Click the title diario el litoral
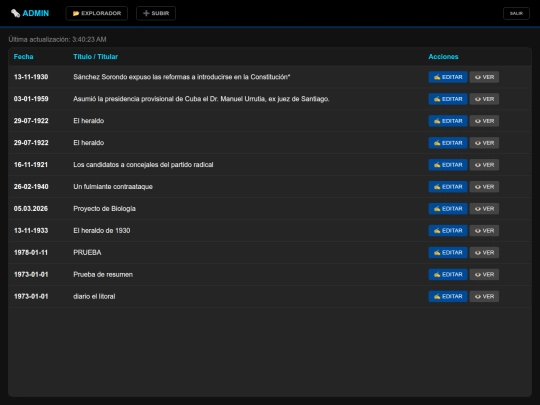Screen dimensions: 540x405 coord(94,297)
